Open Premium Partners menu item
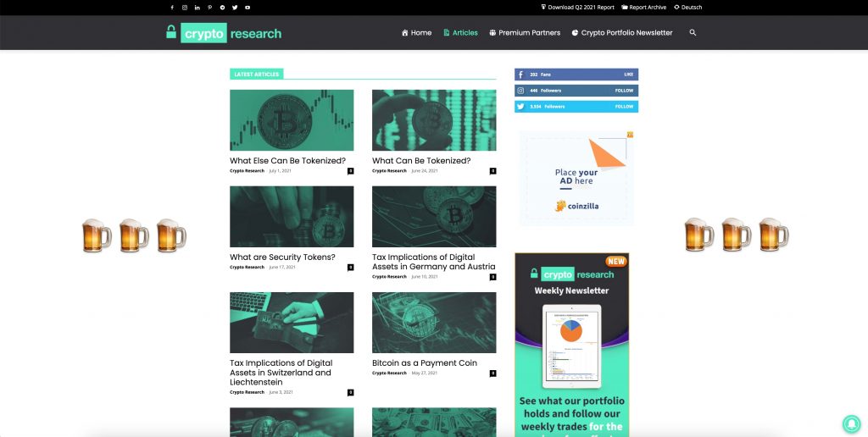Image resolution: width=868 pixels, height=437 pixels. tap(525, 33)
